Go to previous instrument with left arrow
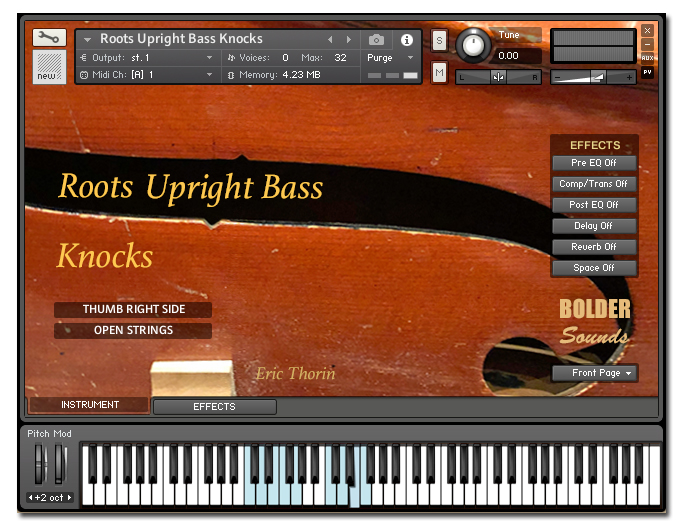681x531 pixels. [331, 40]
